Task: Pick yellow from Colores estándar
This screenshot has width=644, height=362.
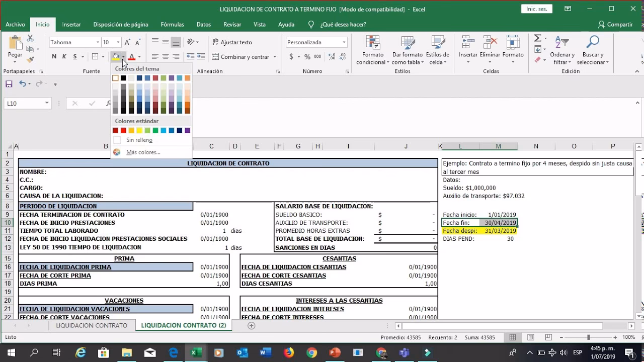Action: click(x=139, y=130)
